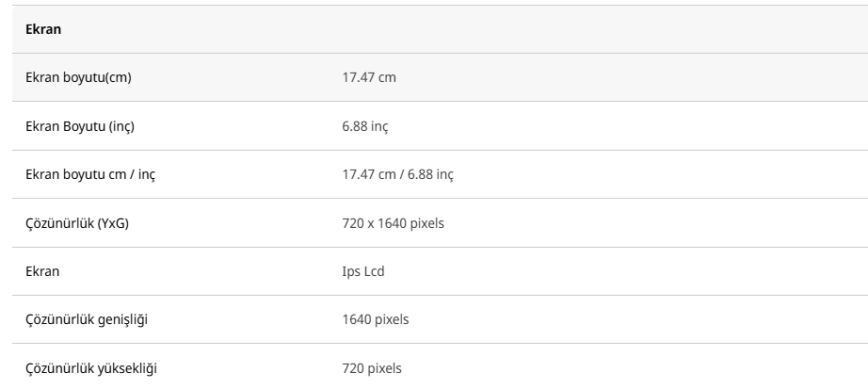The image size is (868, 389).
Task: Select the 6.88 inç value
Action: 365,126
